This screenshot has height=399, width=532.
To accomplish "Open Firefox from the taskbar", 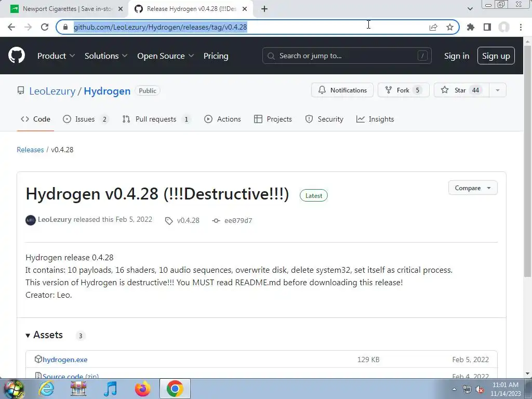I will click(142, 389).
